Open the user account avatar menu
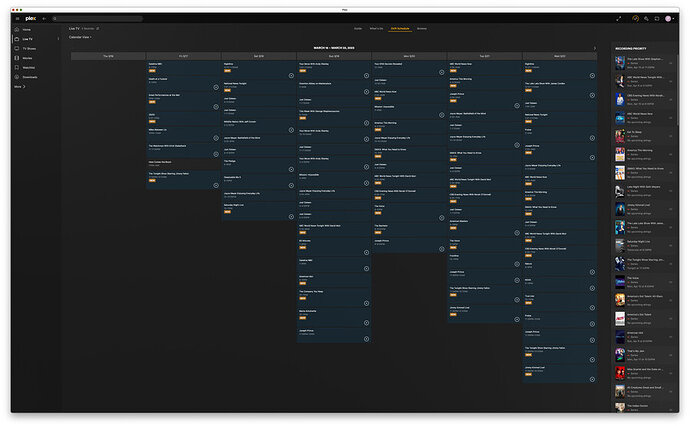The width and height of the screenshot is (690, 426). 669,18
